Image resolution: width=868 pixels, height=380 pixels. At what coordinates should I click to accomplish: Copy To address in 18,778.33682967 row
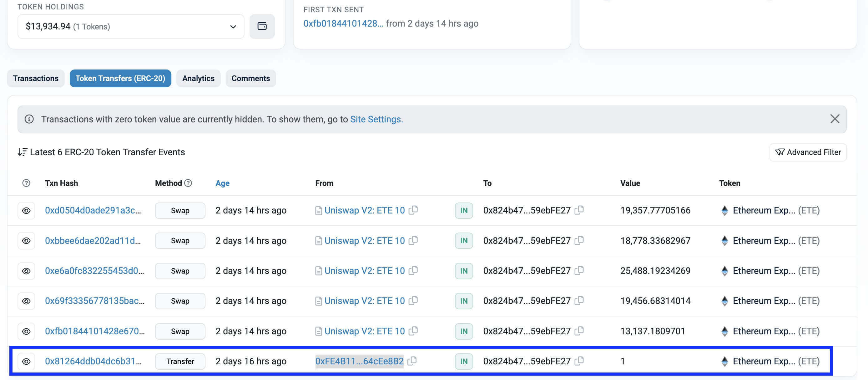point(579,240)
